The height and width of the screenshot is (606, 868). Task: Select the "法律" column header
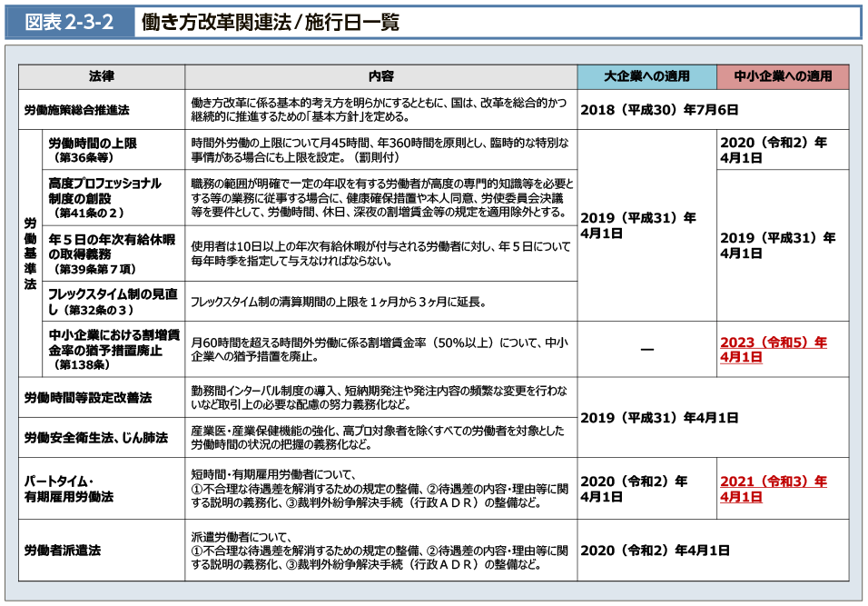click(102, 76)
